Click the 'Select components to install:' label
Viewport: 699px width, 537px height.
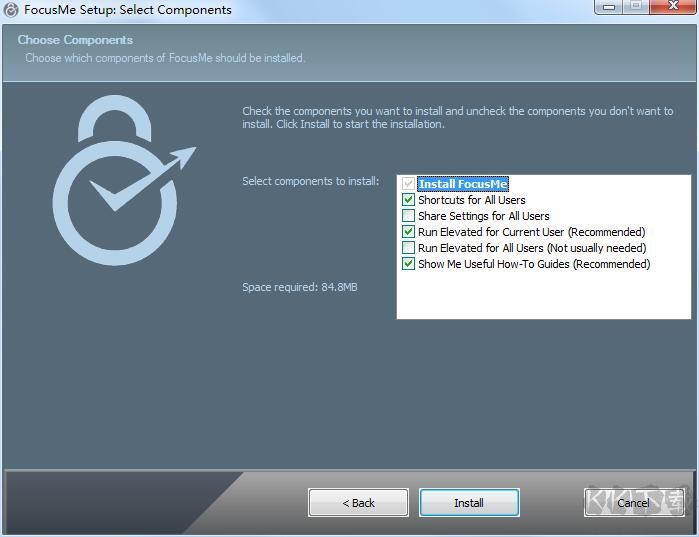(311, 181)
